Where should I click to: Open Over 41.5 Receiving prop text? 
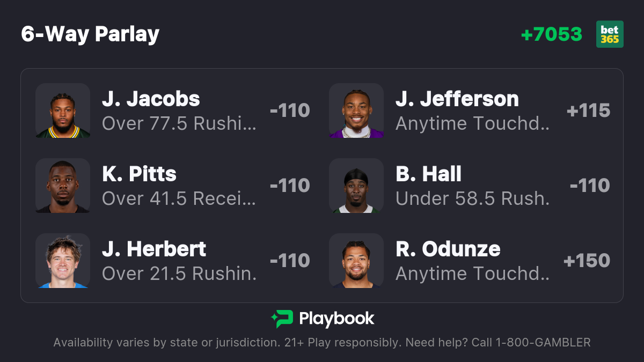click(179, 198)
